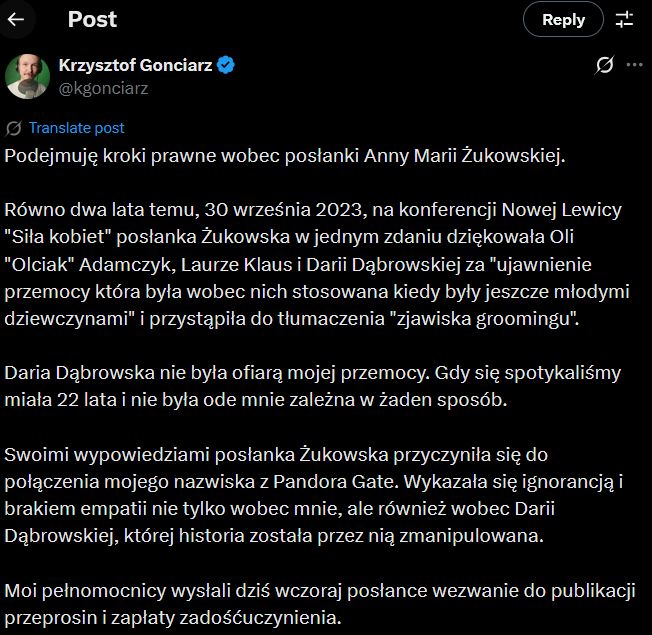Screen dimensions: 652x635
Task: Open the view settings sliders icon
Action: click(625, 19)
